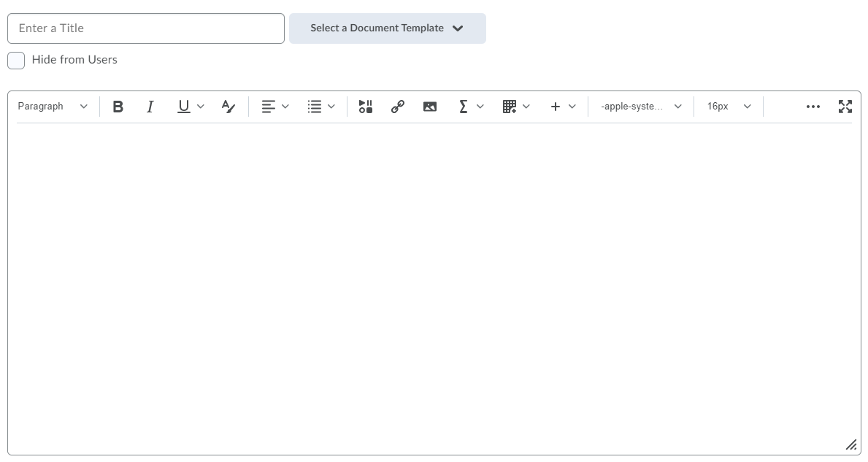Check the Hide from Users checkbox
The image size is (868, 462).
click(16, 61)
